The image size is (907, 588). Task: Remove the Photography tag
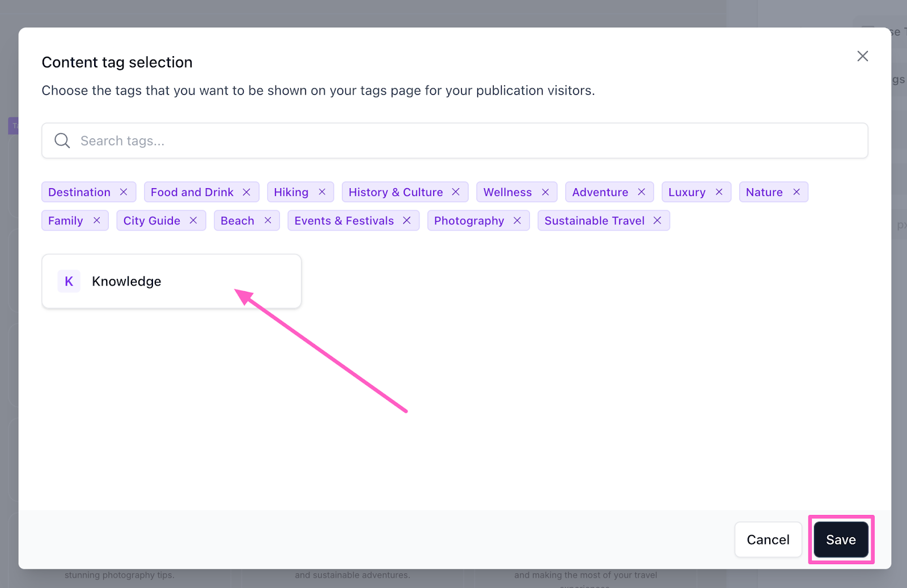(x=517, y=220)
